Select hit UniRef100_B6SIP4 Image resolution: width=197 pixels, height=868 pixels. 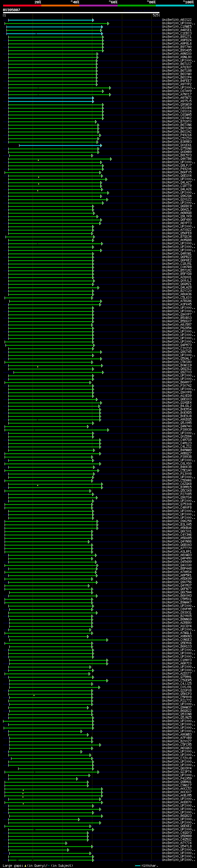[177, 78]
